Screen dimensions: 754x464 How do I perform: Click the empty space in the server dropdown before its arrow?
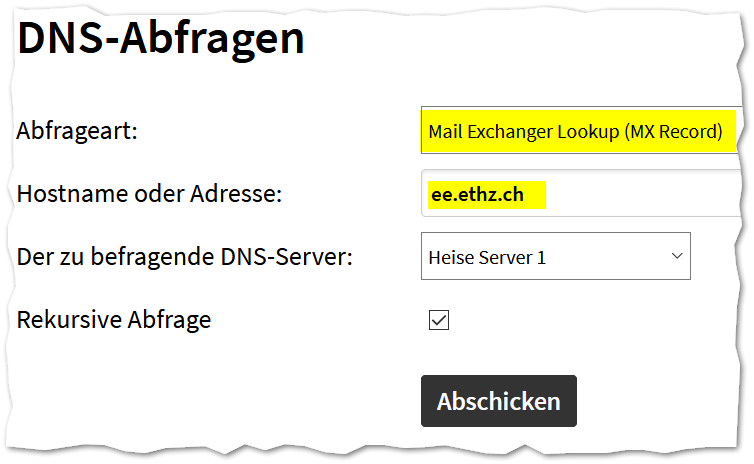coord(608,257)
